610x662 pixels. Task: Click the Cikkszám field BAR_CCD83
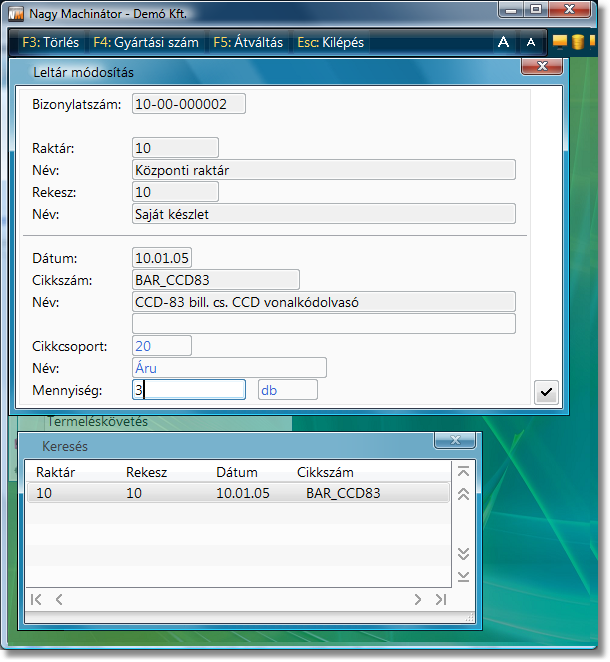point(216,279)
